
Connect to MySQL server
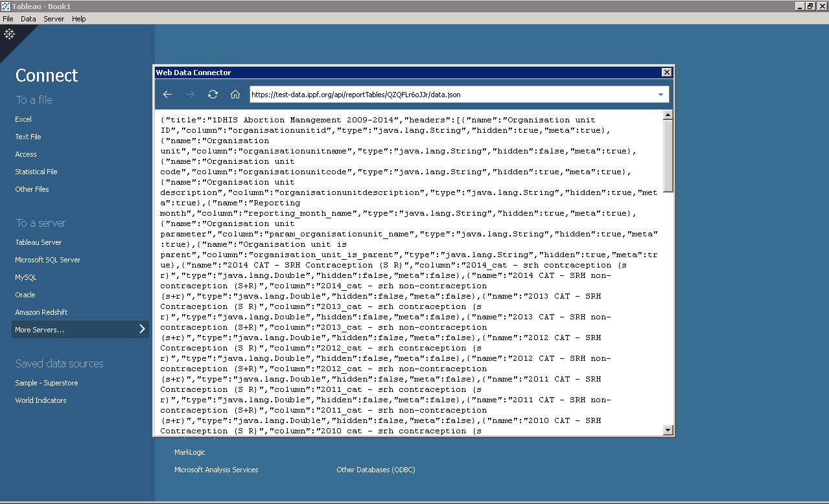coord(26,277)
